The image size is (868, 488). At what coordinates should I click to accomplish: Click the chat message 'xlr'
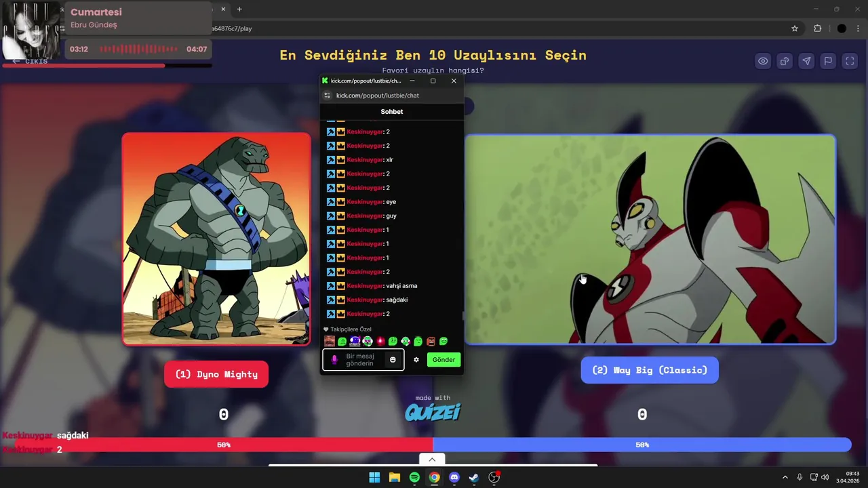click(x=389, y=160)
